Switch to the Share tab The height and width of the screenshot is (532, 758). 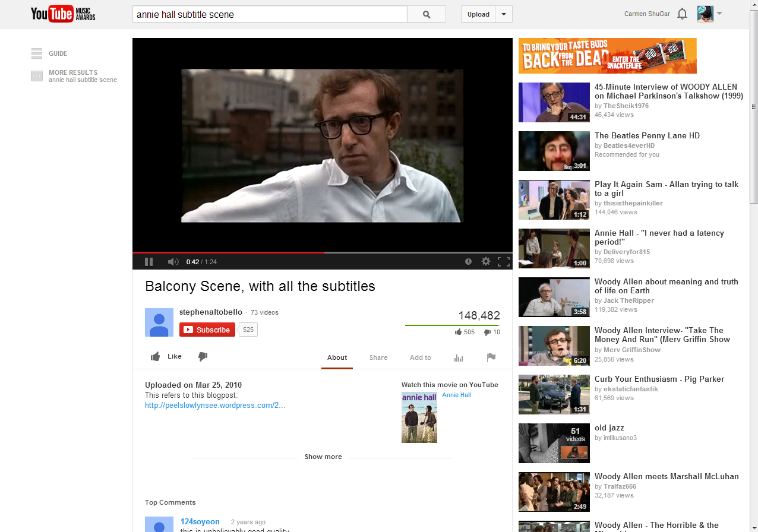pyautogui.click(x=378, y=357)
